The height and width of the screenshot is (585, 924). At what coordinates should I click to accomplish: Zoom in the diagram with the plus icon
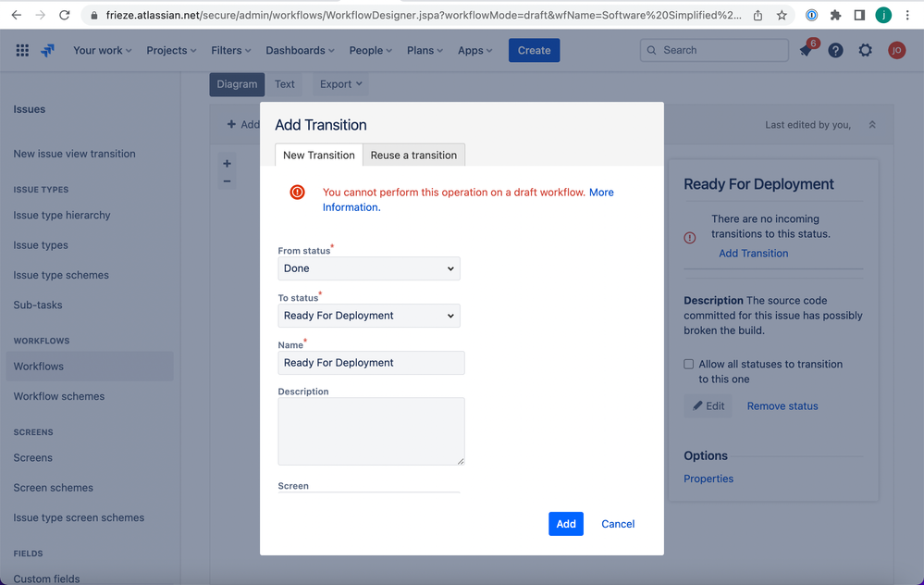tap(227, 164)
